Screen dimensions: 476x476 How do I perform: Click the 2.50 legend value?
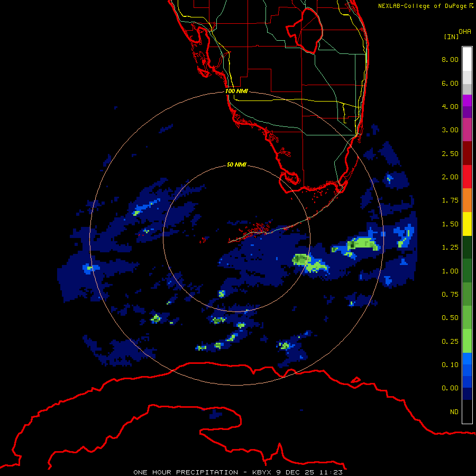coord(450,153)
